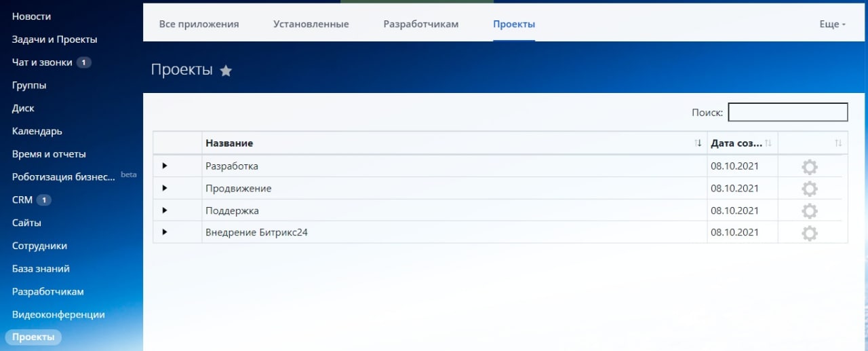
Task: Open Чат и звонки in sidebar
Action: tap(41, 62)
